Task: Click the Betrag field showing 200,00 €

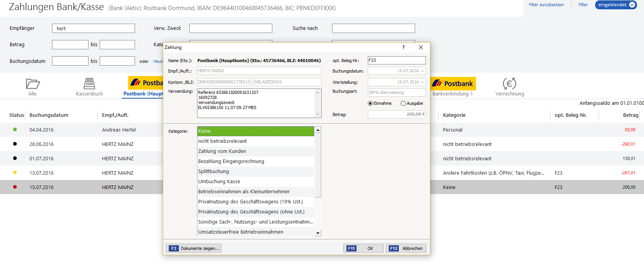Action: coord(396,114)
